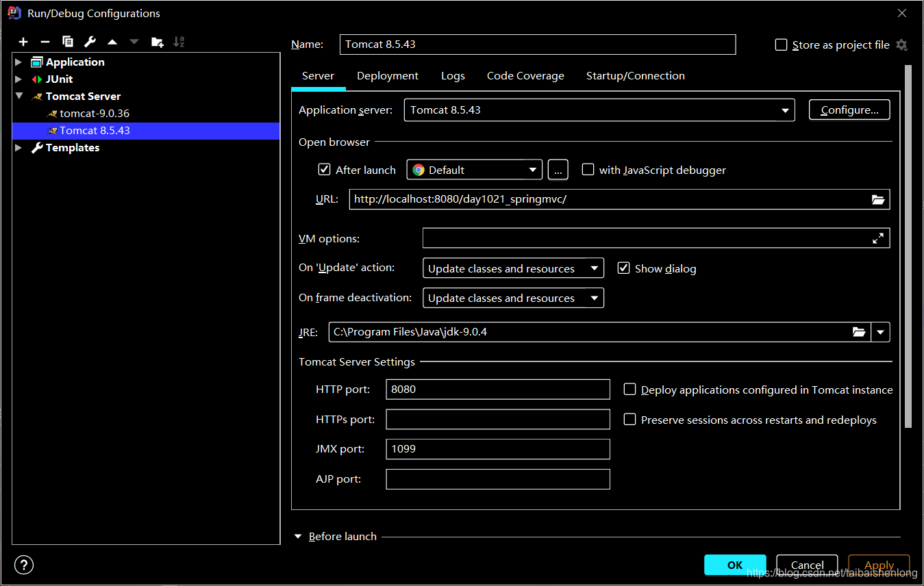The width and height of the screenshot is (924, 586).
Task: Browse for URL with folder icon
Action: pyautogui.click(x=878, y=200)
